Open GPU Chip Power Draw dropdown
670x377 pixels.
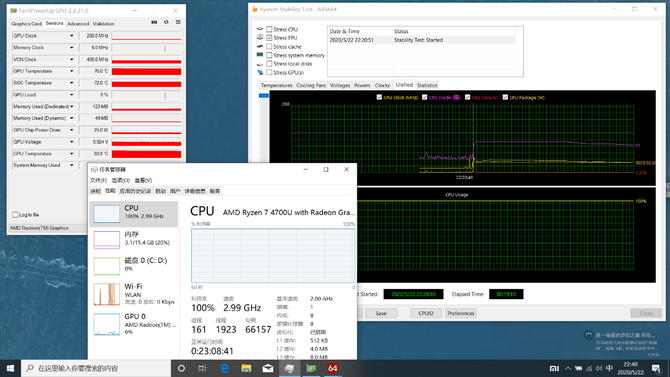(72, 130)
